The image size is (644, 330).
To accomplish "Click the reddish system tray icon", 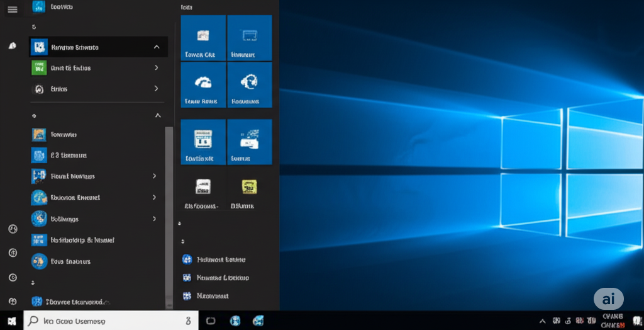I will click(579, 321).
